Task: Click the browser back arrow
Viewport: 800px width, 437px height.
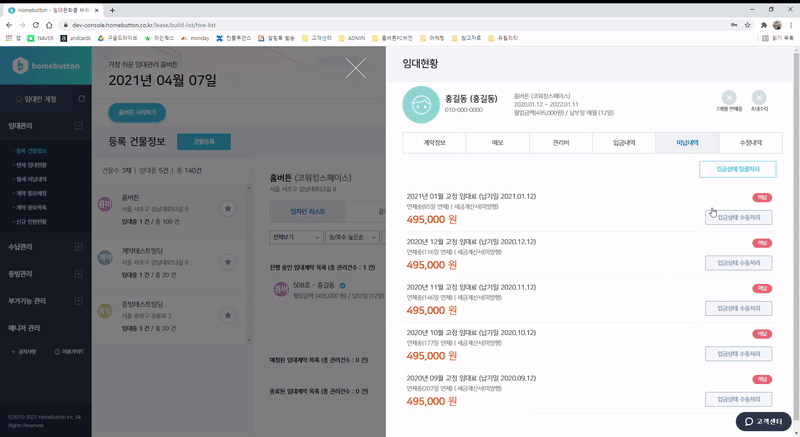Action: (9, 24)
